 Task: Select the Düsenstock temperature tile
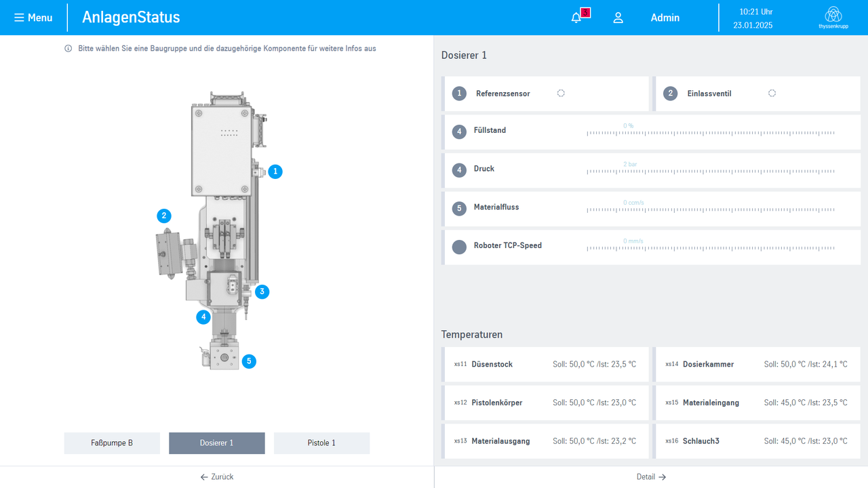[x=546, y=365]
